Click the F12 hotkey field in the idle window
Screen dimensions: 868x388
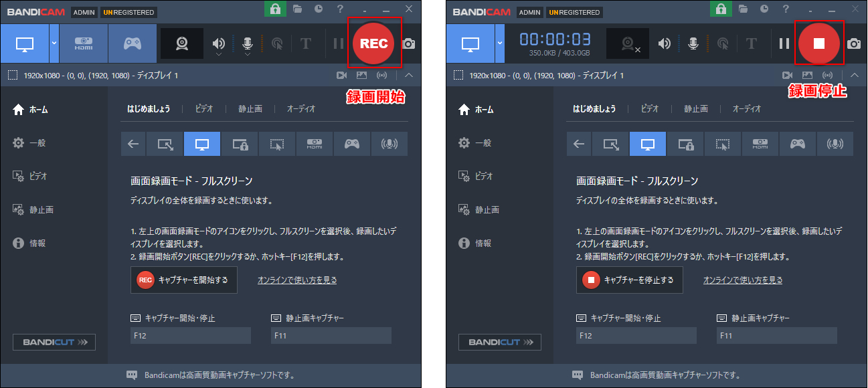click(191, 335)
